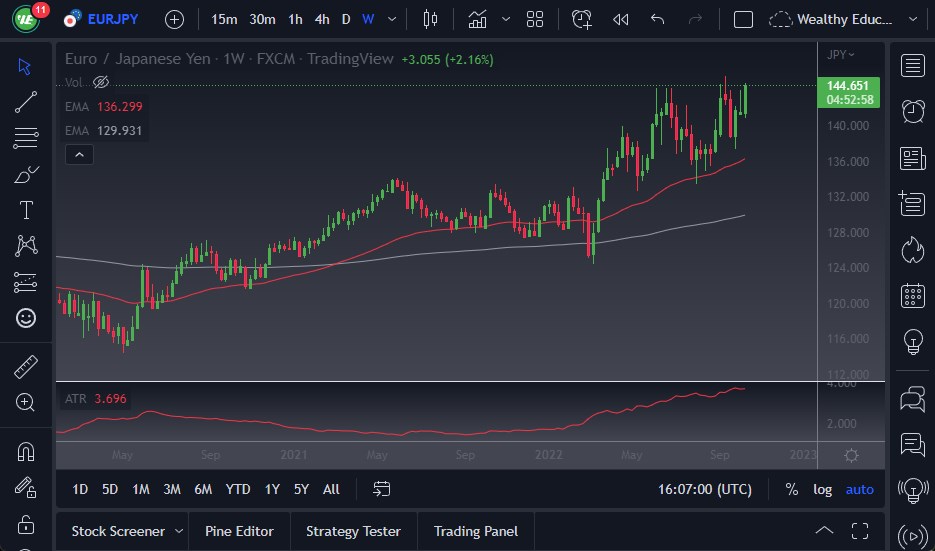
Task: Open the bar replay rewind icon
Action: click(621, 19)
